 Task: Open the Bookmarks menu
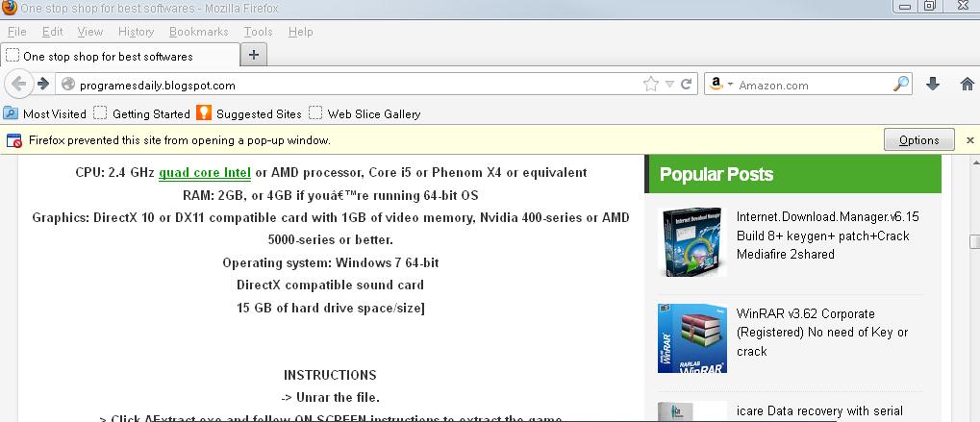(199, 31)
